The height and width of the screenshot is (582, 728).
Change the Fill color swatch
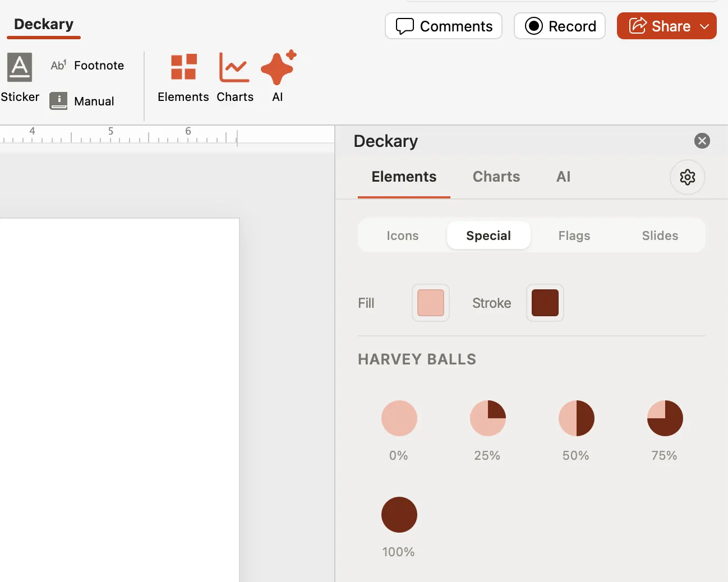(x=430, y=303)
